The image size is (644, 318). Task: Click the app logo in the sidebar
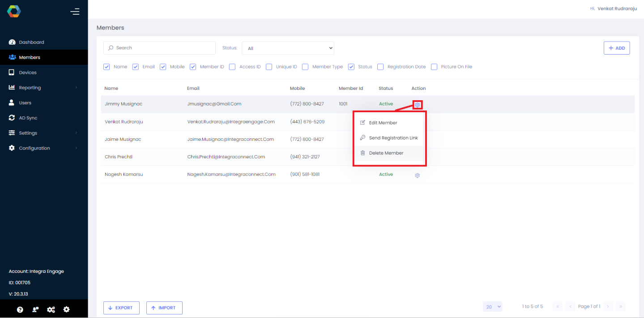14,10
